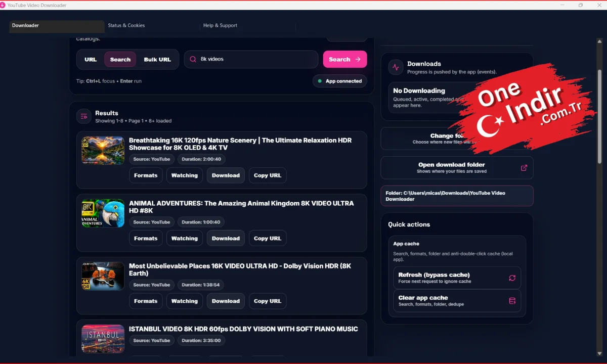This screenshot has width=607, height=364.
Task: Click the Clear app cache quick action
Action: click(457, 301)
